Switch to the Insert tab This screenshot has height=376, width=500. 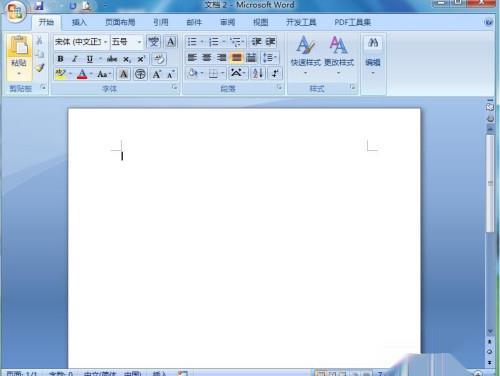pos(79,22)
